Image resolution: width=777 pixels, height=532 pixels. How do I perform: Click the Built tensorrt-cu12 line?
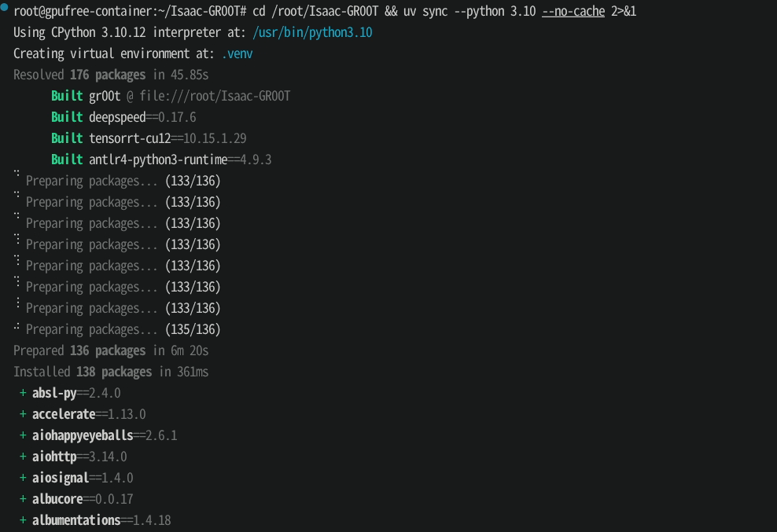coord(149,138)
